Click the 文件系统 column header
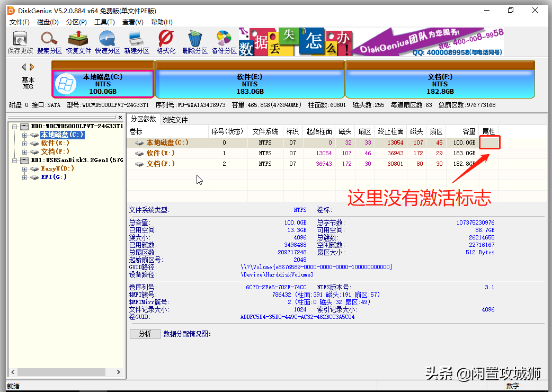 265,131
